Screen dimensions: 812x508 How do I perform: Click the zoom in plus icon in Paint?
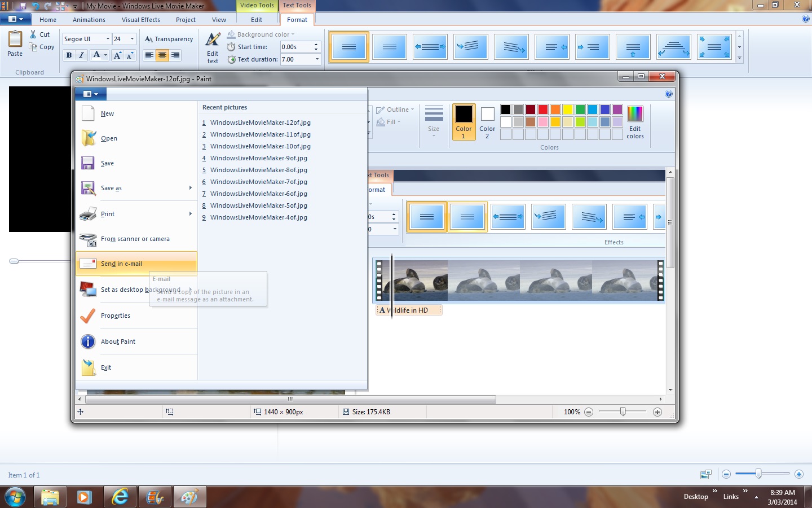click(x=657, y=412)
